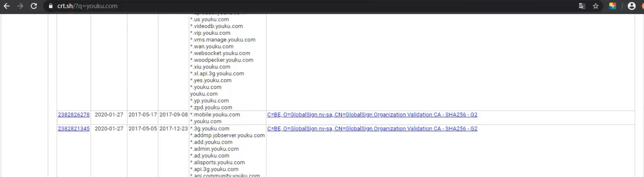
Task: Open the translate page icon
Action: pyautogui.click(x=582, y=6)
